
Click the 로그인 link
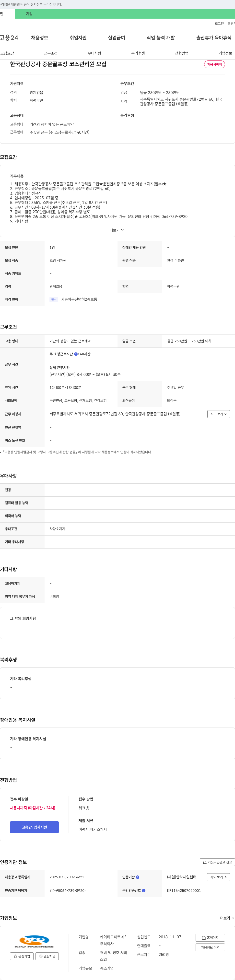219,24
